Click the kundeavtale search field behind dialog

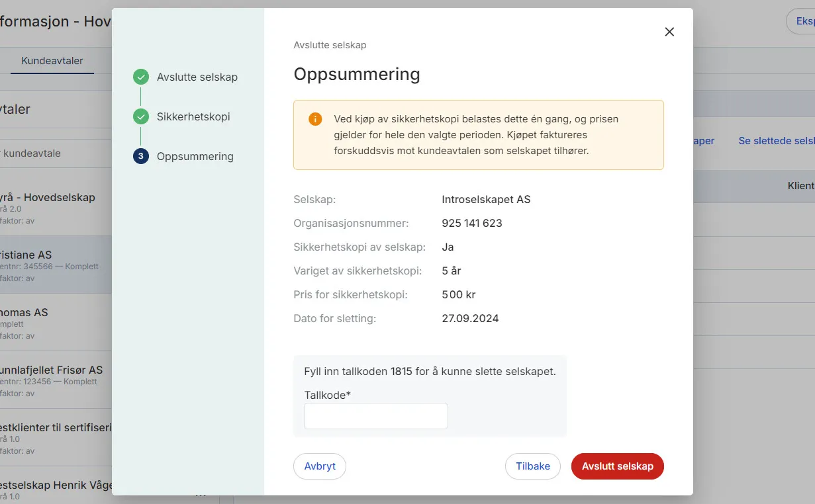[x=56, y=153]
